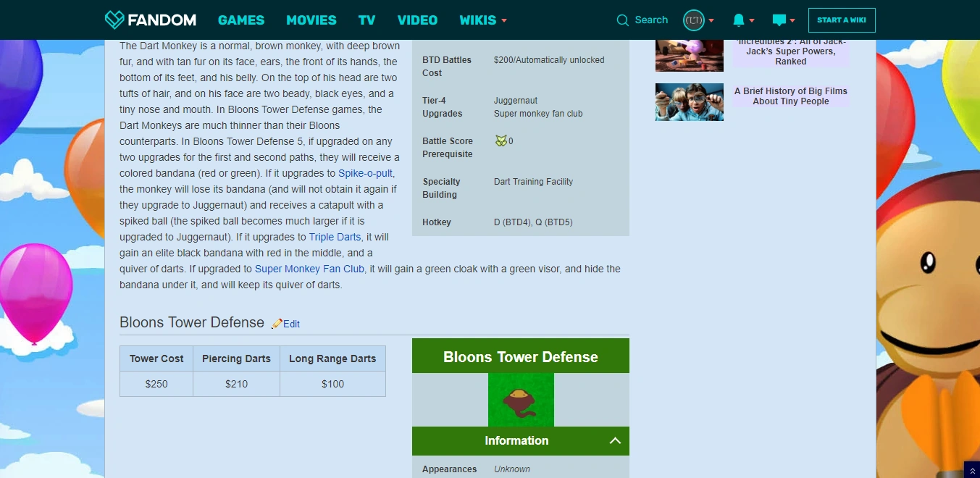Open dropdown arrow next to notifications bell
This screenshot has height=478, width=980.
pos(752,20)
